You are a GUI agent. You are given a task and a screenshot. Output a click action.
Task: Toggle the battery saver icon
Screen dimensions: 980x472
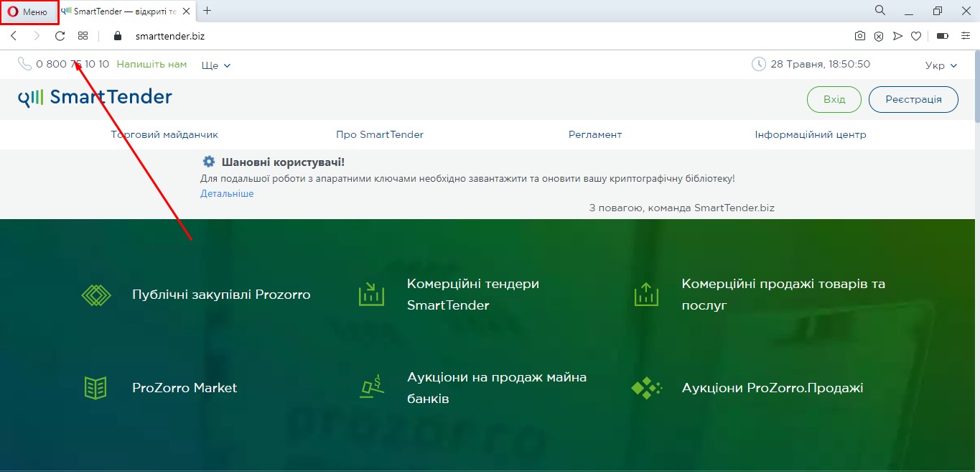coord(942,36)
